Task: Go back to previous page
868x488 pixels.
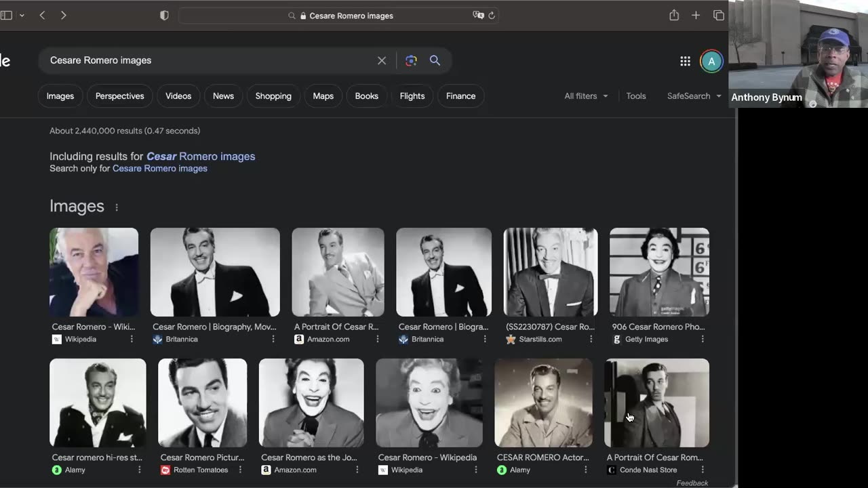Action: pos(42,15)
